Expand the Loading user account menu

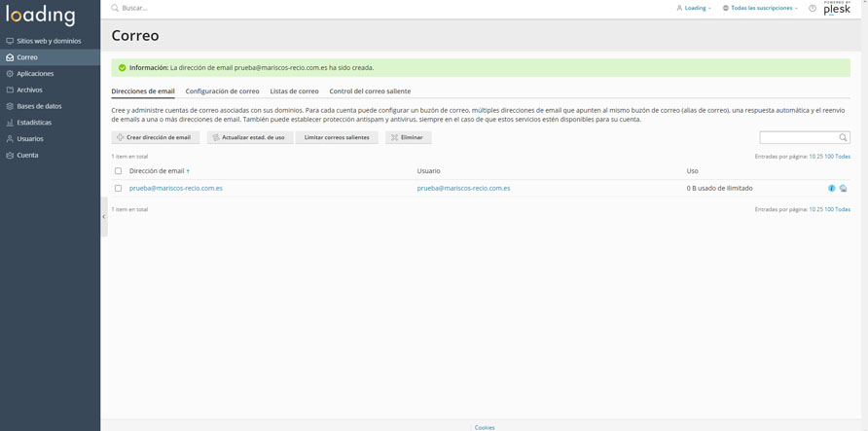pos(694,8)
